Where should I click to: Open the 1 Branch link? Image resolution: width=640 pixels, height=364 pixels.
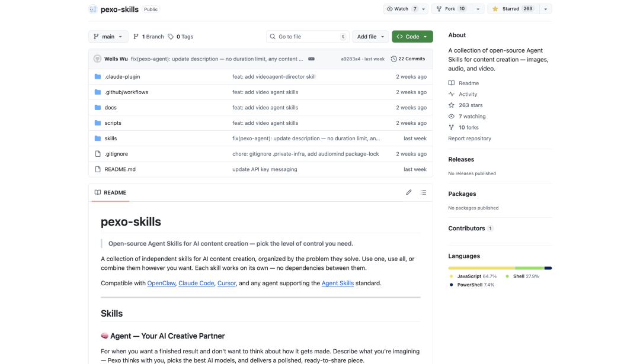149,37
